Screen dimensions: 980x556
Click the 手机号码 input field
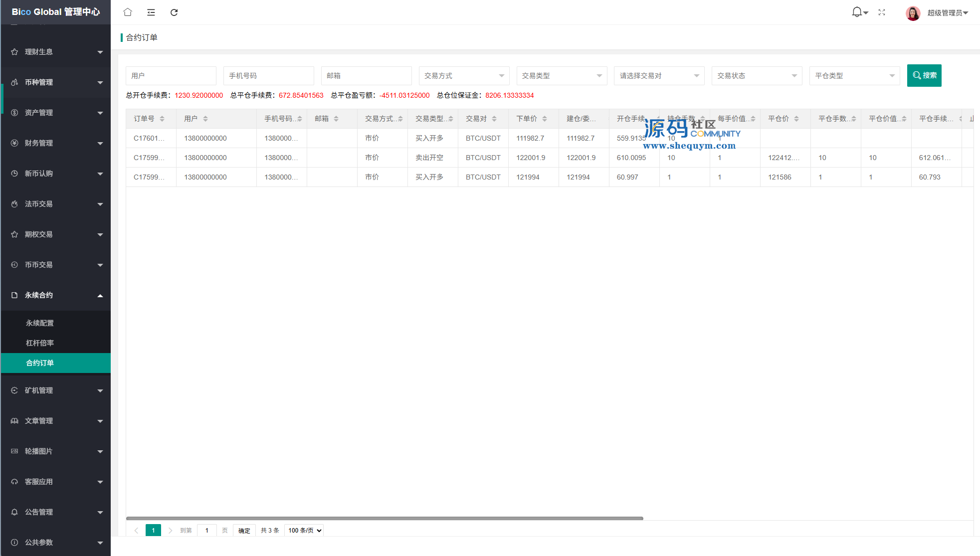268,76
